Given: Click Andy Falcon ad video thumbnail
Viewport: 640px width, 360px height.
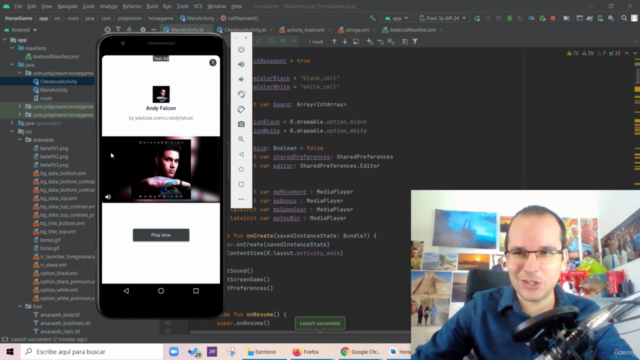Looking at the screenshot, I should tap(161, 169).
